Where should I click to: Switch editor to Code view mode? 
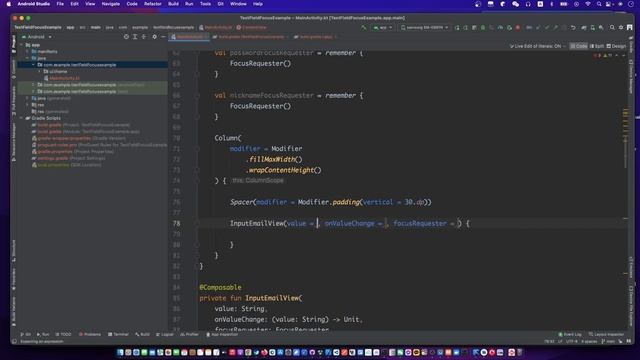click(x=579, y=46)
